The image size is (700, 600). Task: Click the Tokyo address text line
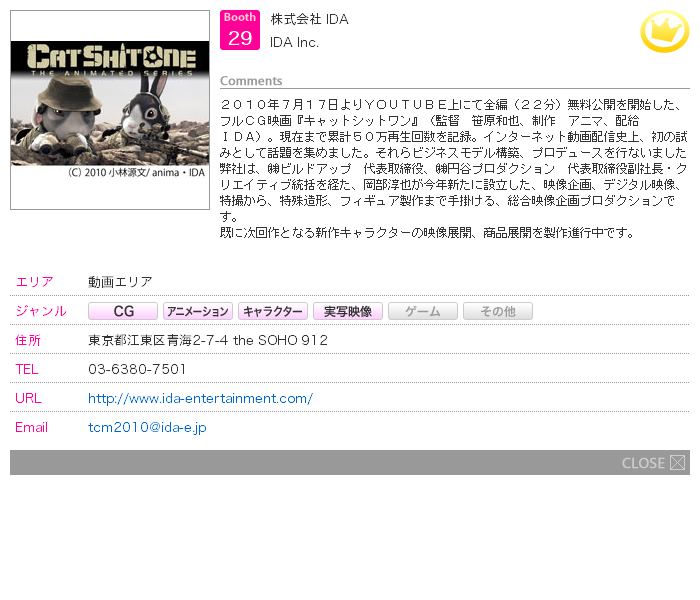(x=208, y=340)
